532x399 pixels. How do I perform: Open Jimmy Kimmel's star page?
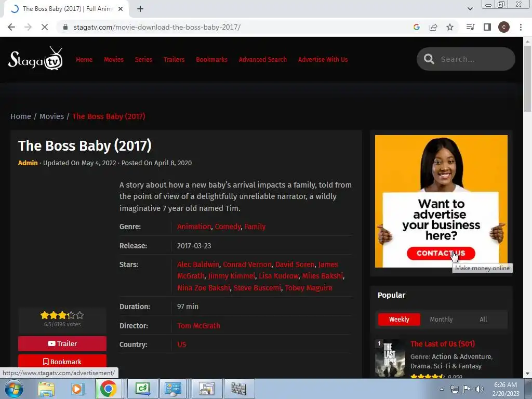[232, 276]
